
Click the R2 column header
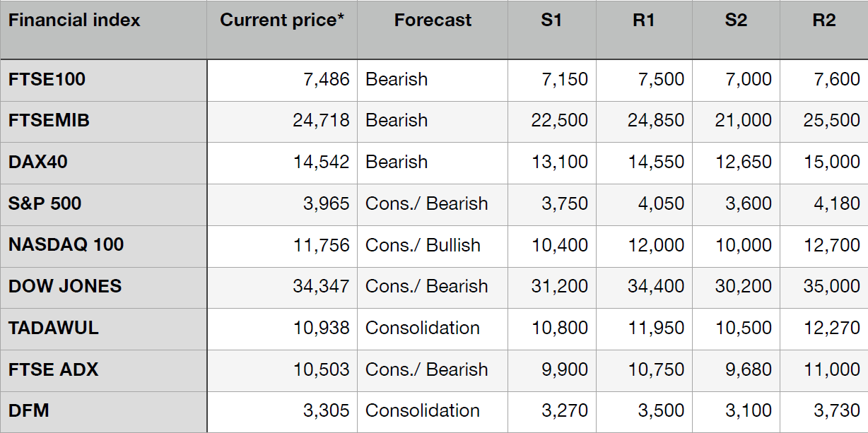[x=823, y=20]
